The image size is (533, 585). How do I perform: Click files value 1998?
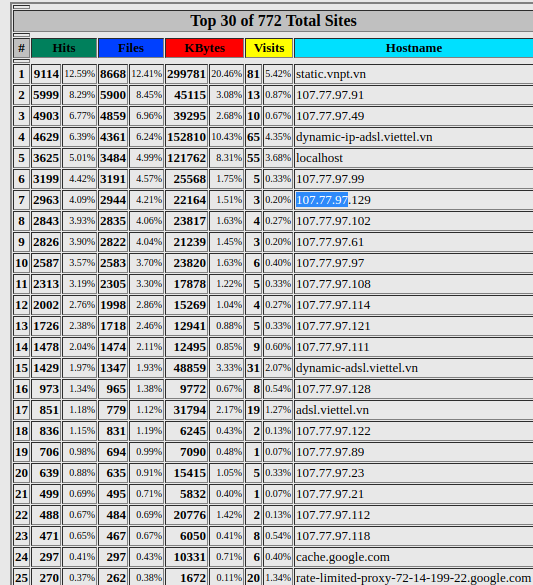click(x=113, y=305)
